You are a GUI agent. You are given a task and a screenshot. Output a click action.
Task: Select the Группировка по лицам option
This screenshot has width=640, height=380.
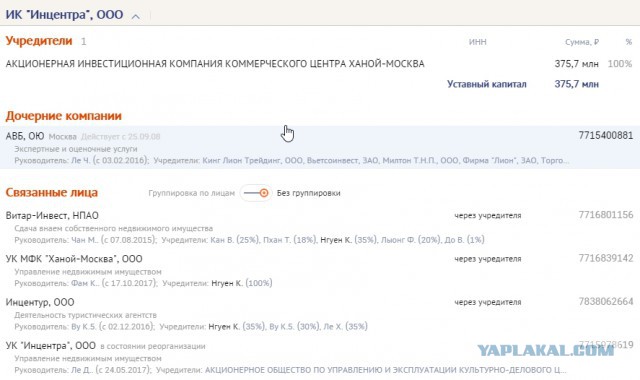click(191, 193)
